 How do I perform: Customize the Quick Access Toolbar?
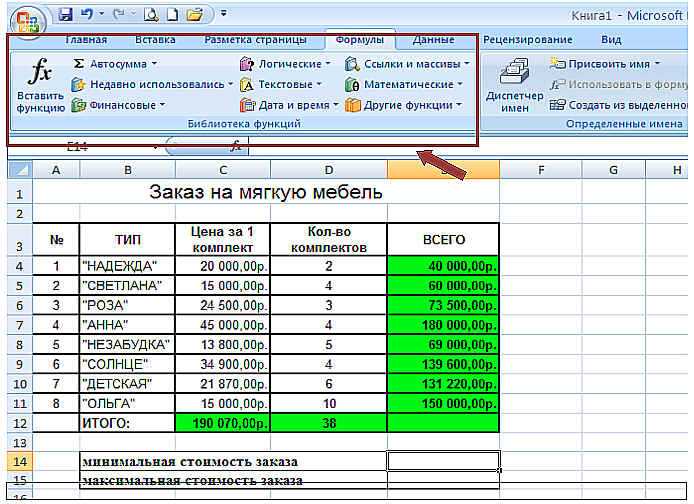(224, 14)
